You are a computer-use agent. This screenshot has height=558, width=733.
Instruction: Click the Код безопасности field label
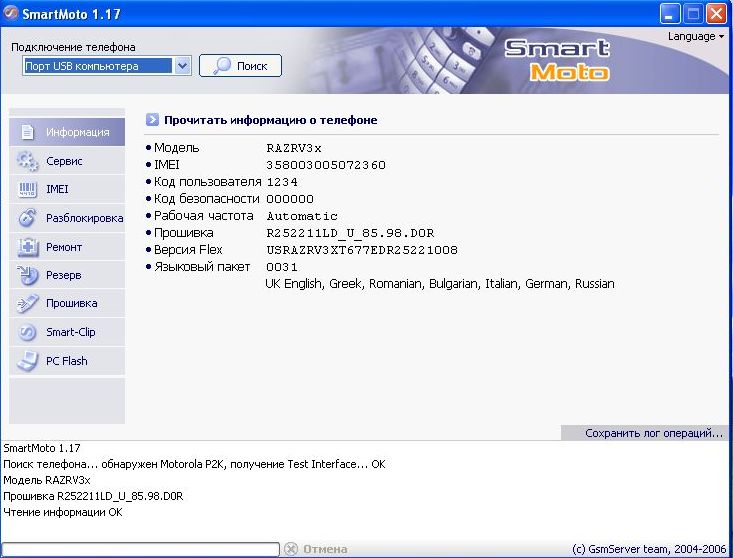coord(206,199)
